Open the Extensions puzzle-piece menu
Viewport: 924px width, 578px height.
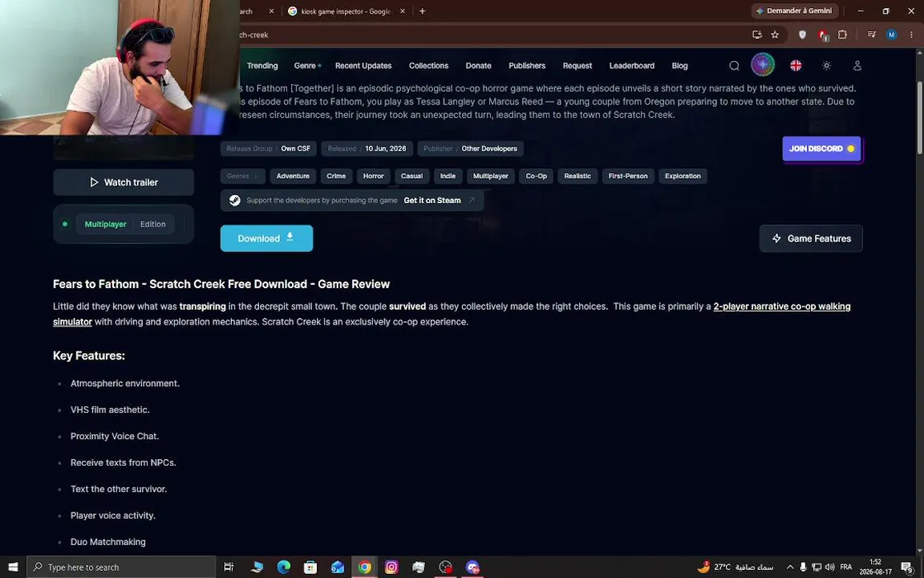[x=843, y=35]
